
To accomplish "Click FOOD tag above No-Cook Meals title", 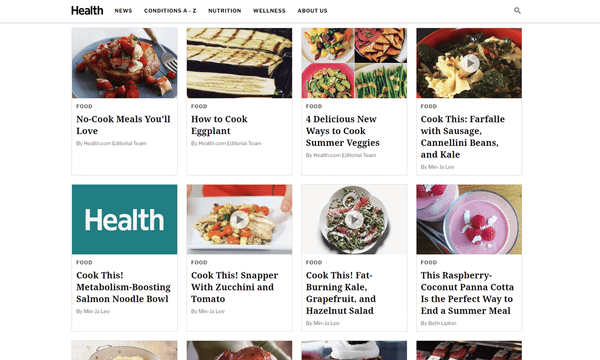I will (x=84, y=106).
